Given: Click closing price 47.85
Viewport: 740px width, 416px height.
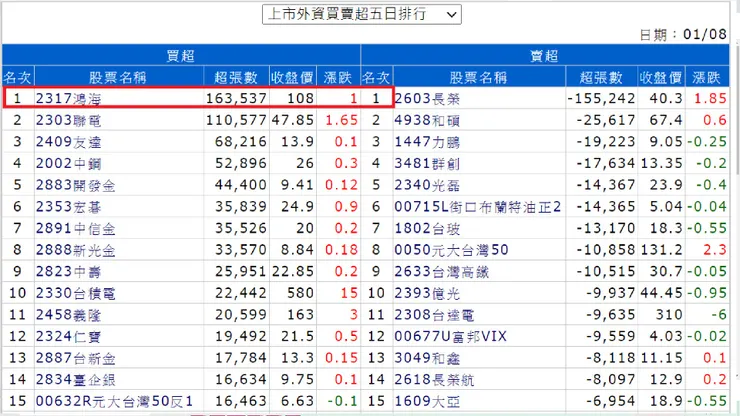Looking at the screenshot, I should pyautogui.click(x=293, y=120).
